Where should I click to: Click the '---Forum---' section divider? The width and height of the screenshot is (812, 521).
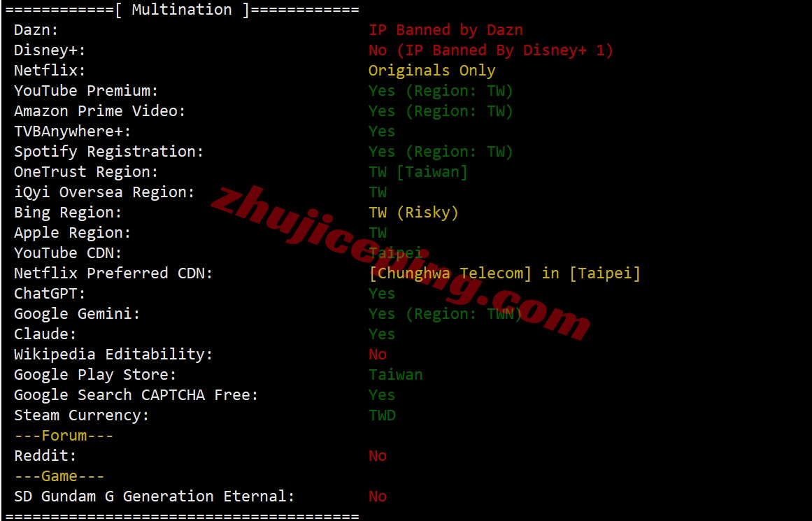64,436
